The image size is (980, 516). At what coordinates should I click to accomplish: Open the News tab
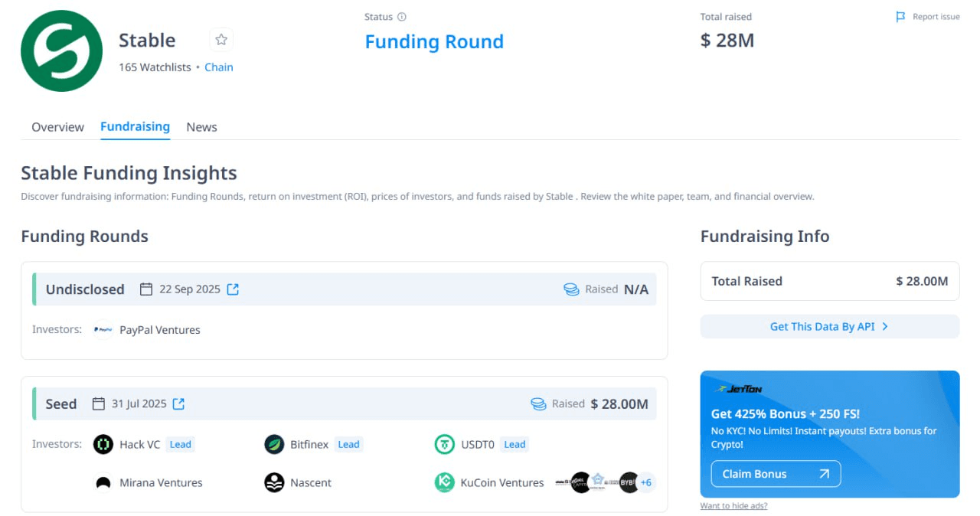(202, 127)
